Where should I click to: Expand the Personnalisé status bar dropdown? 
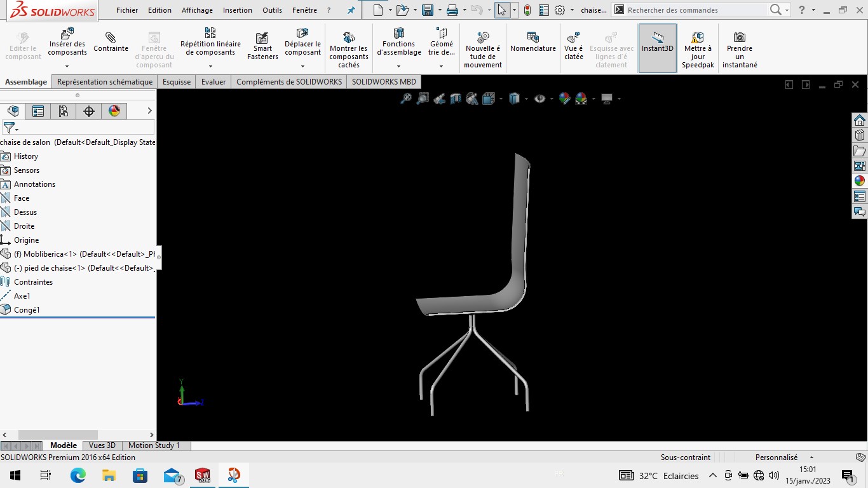(811, 457)
